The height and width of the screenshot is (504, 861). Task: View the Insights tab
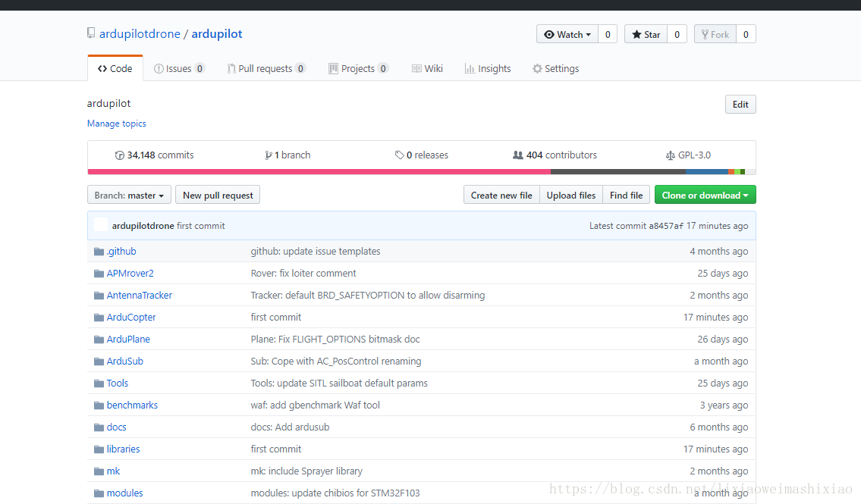tap(488, 68)
